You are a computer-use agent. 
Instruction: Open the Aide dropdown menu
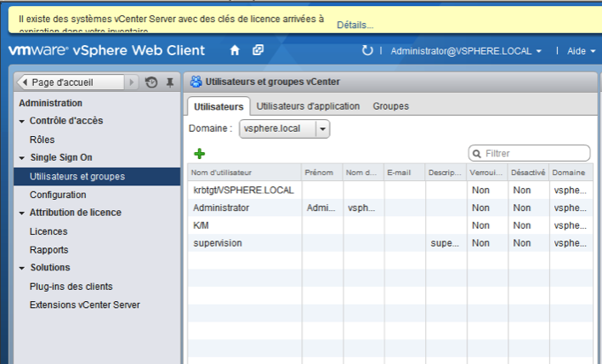click(580, 51)
